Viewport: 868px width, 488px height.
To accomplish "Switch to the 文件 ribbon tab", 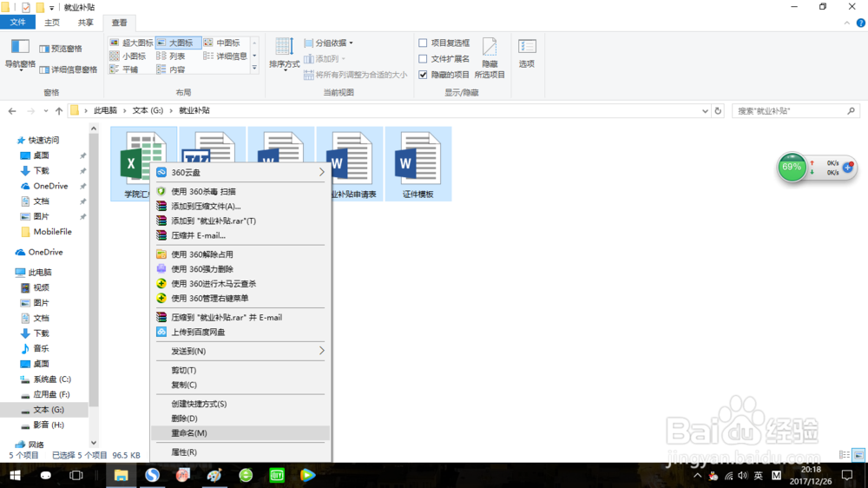I will [17, 23].
